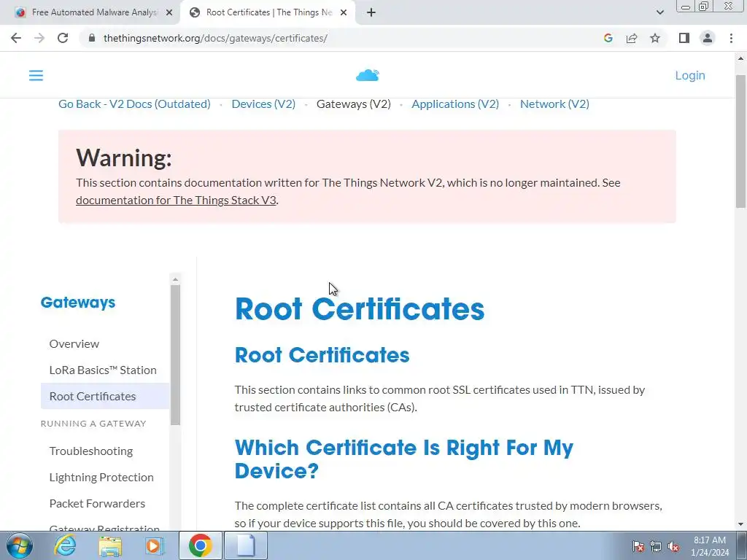This screenshot has width=747, height=560.
Task: Open the taskbar clock and date
Action: [x=710, y=546]
